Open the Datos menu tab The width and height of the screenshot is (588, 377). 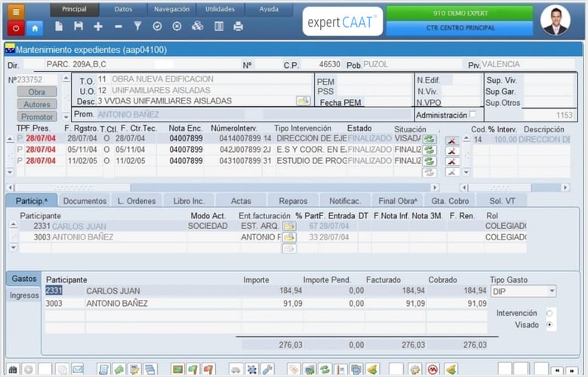tap(123, 9)
